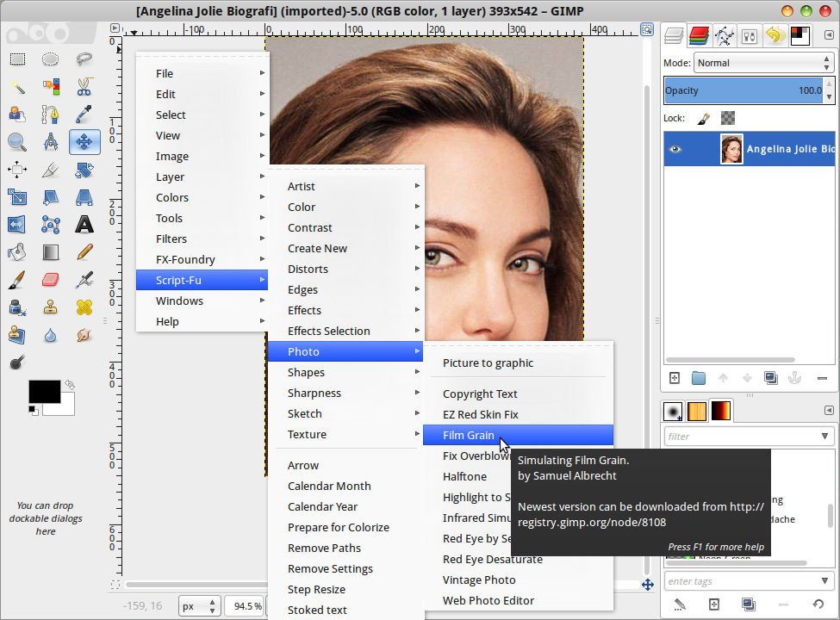Image resolution: width=840 pixels, height=620 pixels.
Task: Click the zoom percentage field 94.5%
Action: [246, 606]
